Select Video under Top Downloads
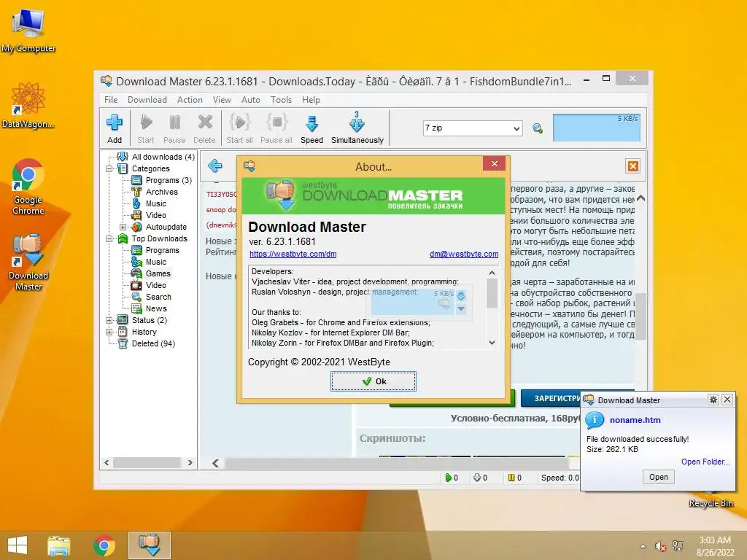This screenshot has width=747, height=560. 156,285
